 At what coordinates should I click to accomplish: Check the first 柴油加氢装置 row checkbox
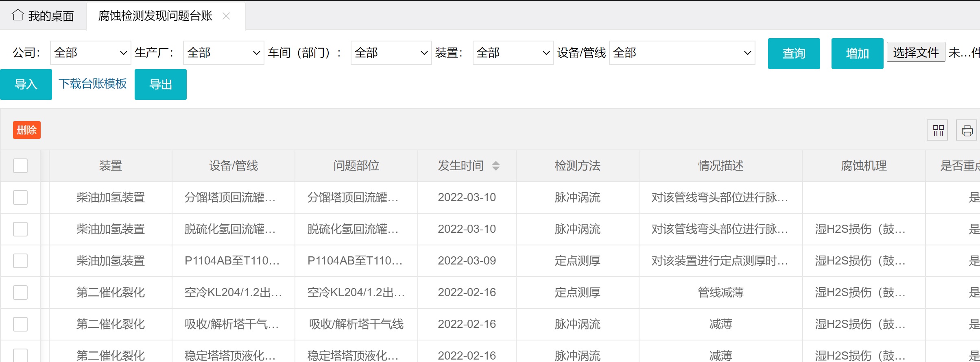click(x=20, y=197)
